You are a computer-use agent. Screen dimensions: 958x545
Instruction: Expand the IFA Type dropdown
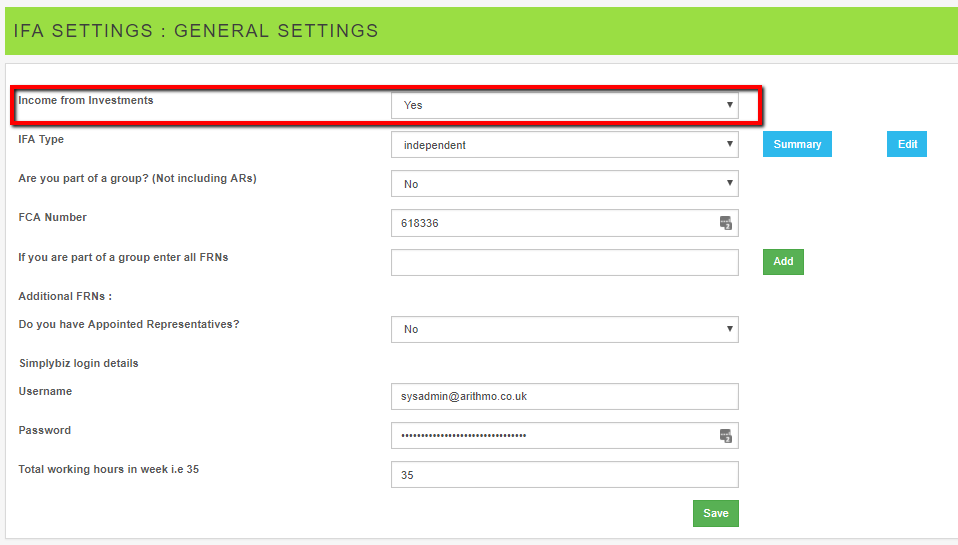(564, 145)
